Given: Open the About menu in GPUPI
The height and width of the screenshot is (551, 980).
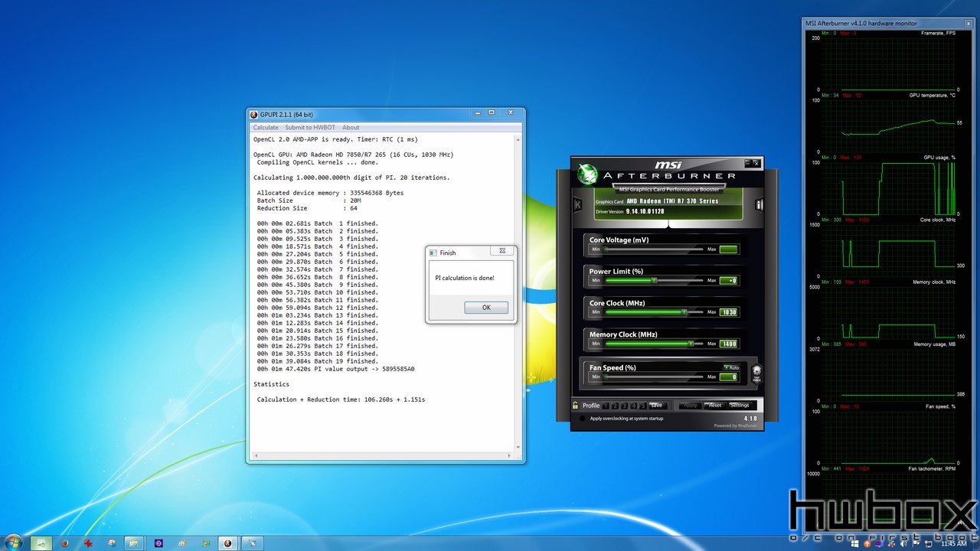Looking at the screenshot, I should click(x=351, y=128).
